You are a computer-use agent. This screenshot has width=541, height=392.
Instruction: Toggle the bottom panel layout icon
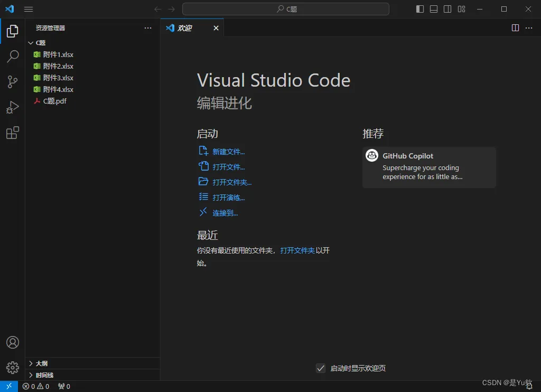(434, 10)
